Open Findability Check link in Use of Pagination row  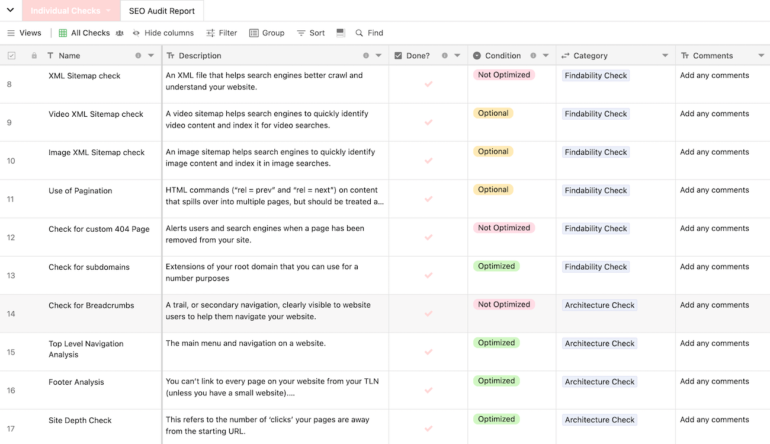click(596, 191)
